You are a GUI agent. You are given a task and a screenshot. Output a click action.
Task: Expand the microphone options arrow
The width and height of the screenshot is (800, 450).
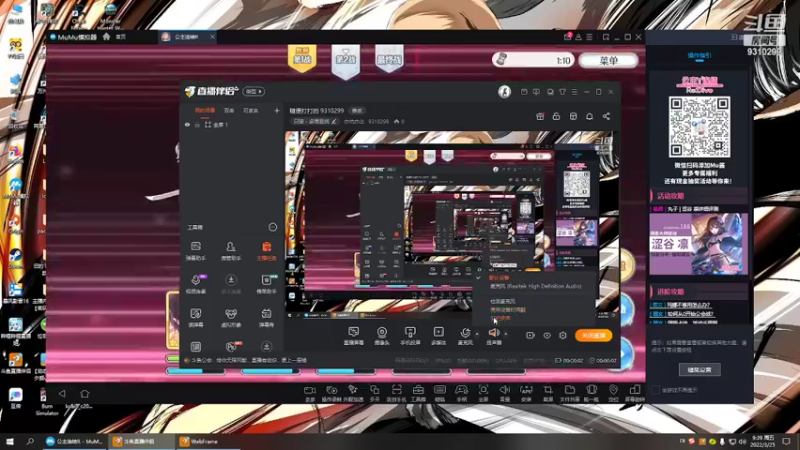click(477, 334)
